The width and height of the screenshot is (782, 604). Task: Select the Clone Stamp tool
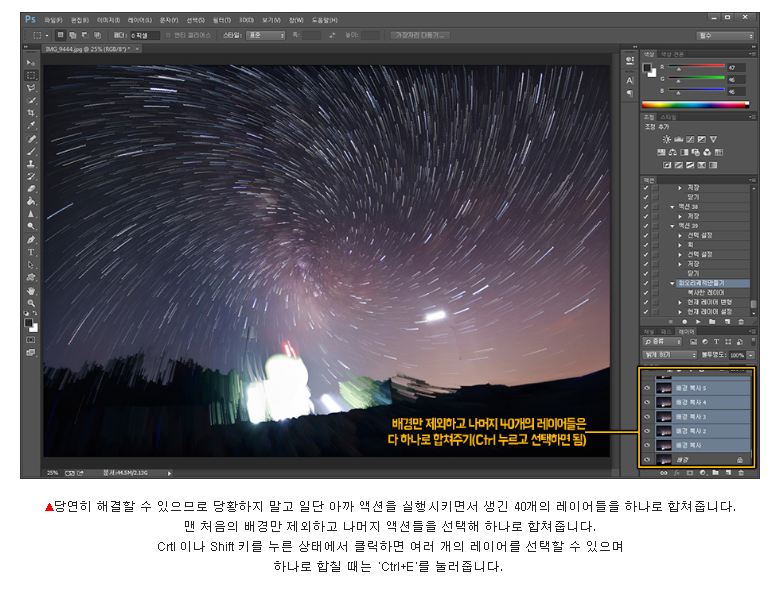(x=31, y=164)
